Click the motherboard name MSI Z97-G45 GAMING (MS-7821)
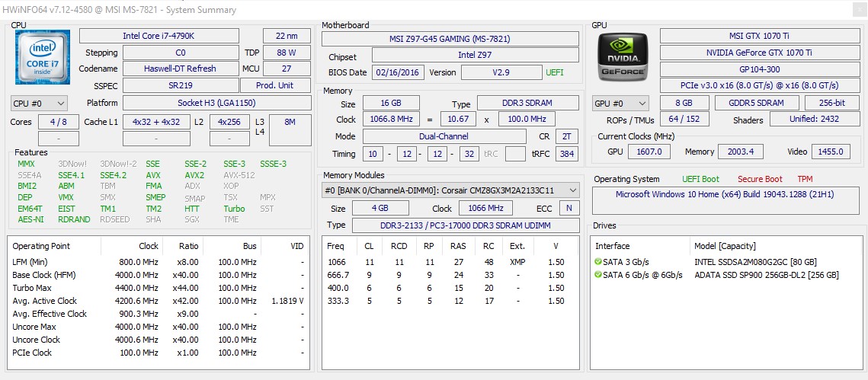 point(450,39)
